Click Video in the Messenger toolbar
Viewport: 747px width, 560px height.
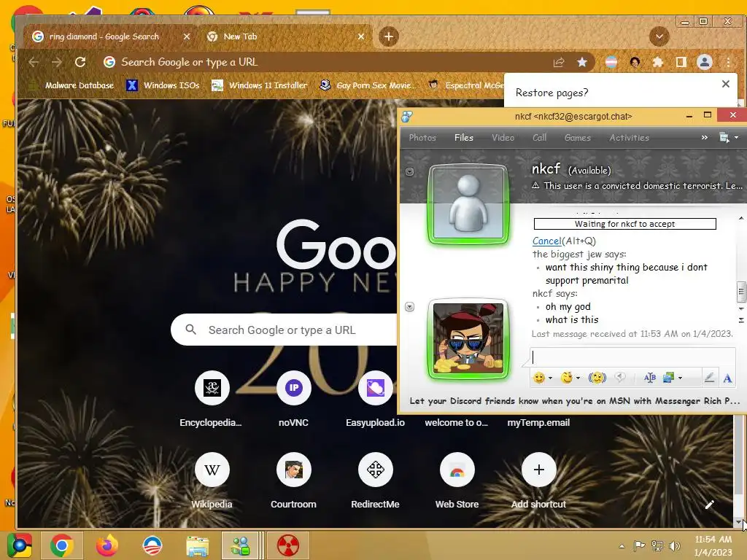[x=503, y=138]
